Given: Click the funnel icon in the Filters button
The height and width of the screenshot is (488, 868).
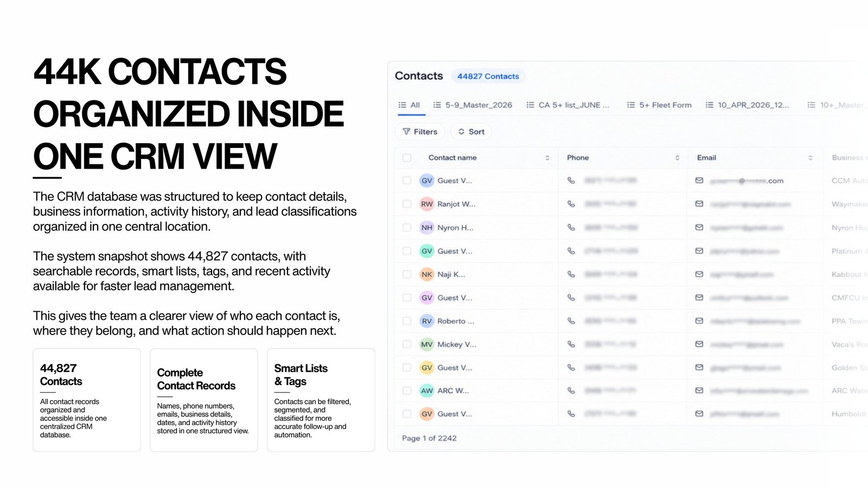Looking at the screenshot, I should pyautogui.click(x=406, y=131).
